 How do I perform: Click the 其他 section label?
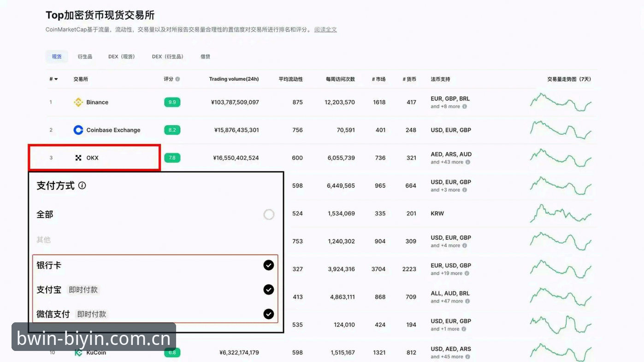coord(44,240)
